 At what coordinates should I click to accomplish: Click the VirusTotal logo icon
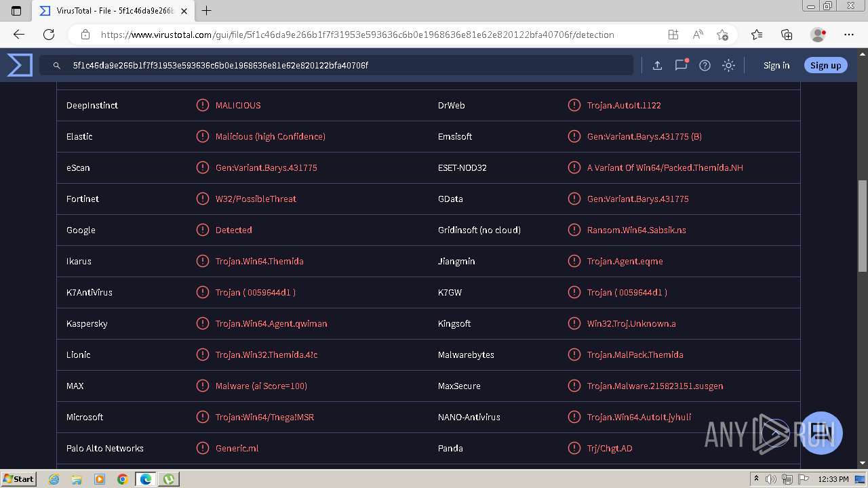coord(20,65)
